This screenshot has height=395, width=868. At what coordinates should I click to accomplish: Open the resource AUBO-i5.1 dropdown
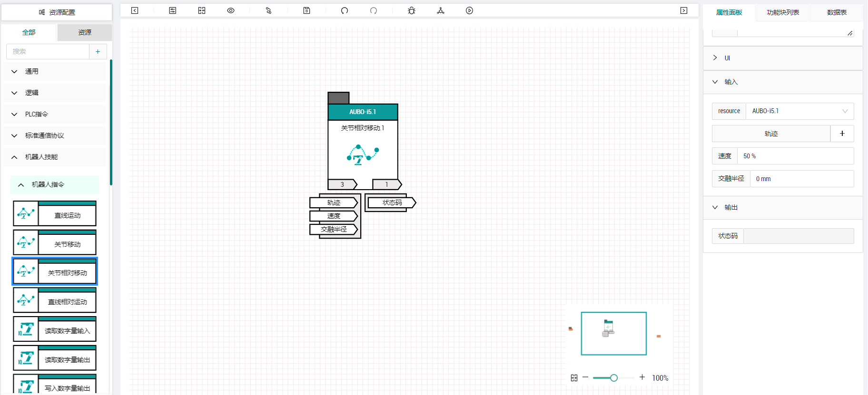(799, 111)
